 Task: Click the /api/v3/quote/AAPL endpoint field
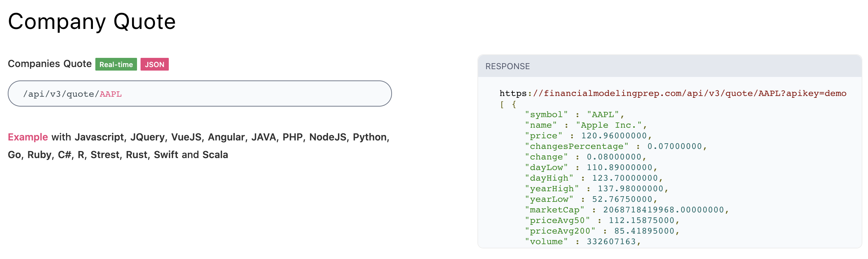[x=200, y=94]
